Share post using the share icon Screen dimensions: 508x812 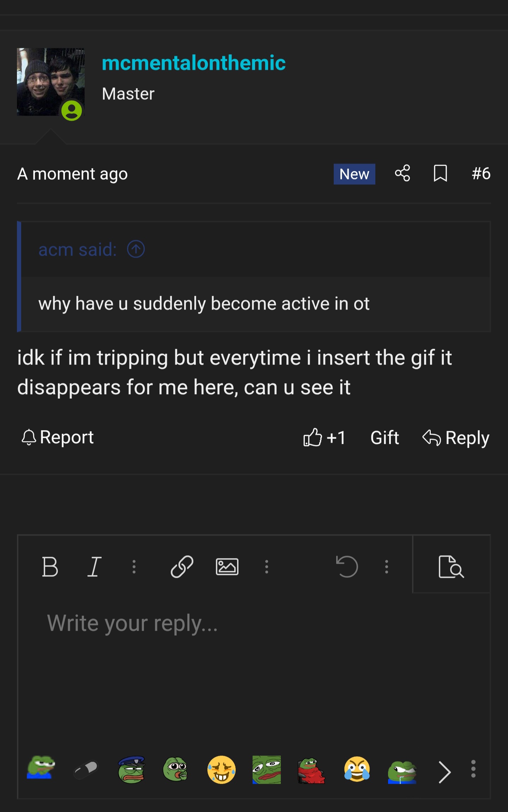(x=403, y=173)
